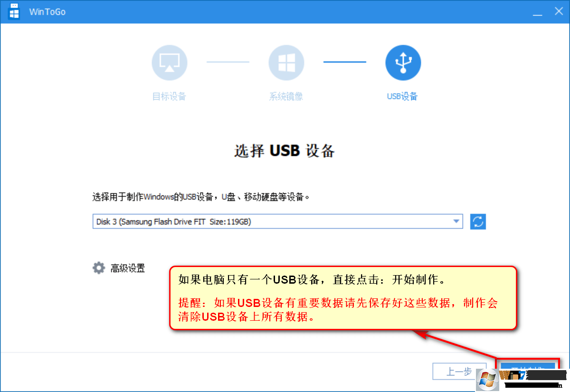Close the WinToGo window
This screenshot has width=570, height=392.
[559, 12]
